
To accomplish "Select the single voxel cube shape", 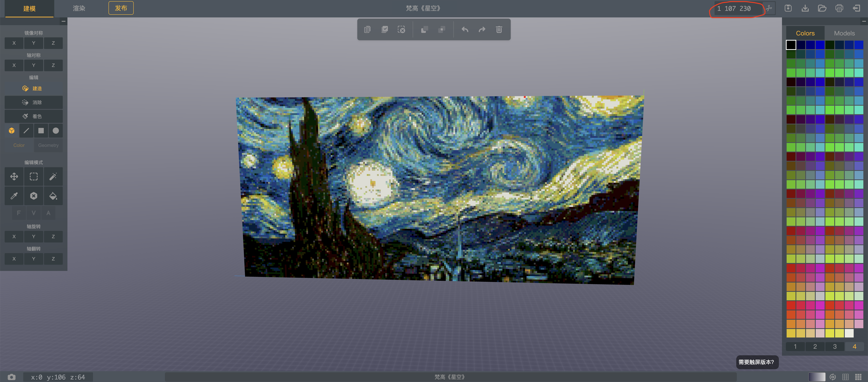I will point(12,131).
